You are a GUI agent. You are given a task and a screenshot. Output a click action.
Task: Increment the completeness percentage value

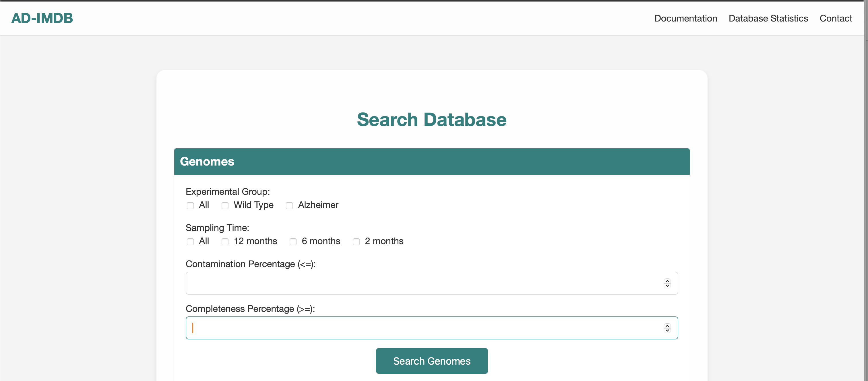coord(667,325)
